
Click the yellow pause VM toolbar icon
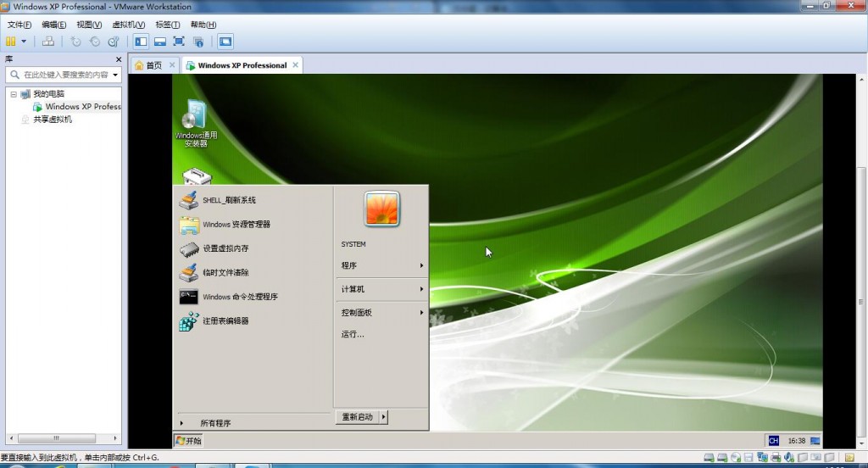[10, 41]
